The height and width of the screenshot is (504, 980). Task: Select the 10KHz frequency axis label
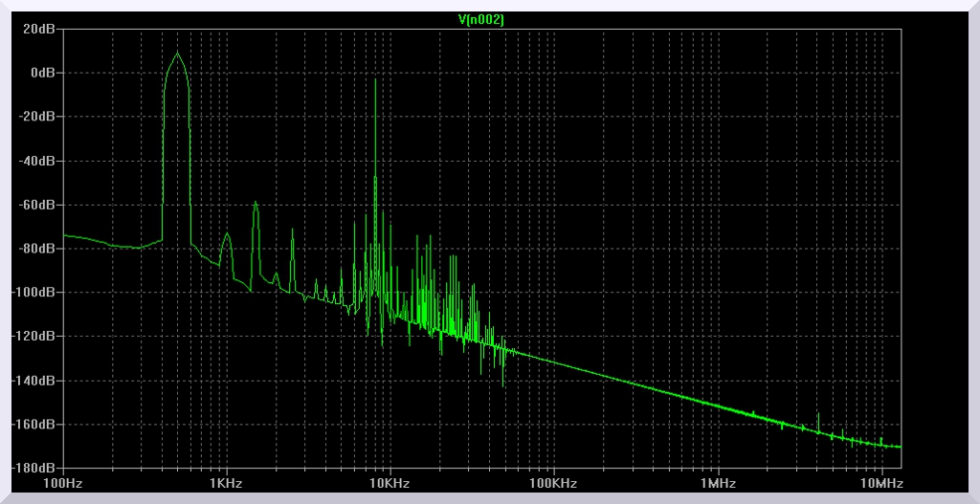(390, 484)
